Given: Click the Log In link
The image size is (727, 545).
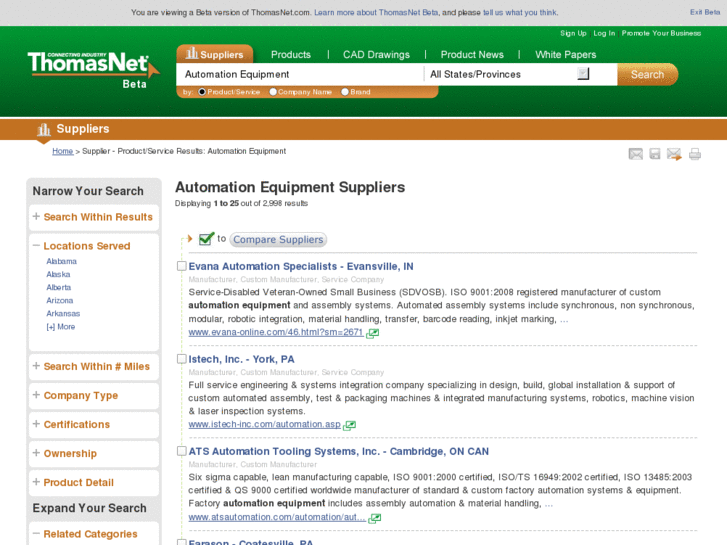Looking at the screenshot, I should [x=604, y=33].
